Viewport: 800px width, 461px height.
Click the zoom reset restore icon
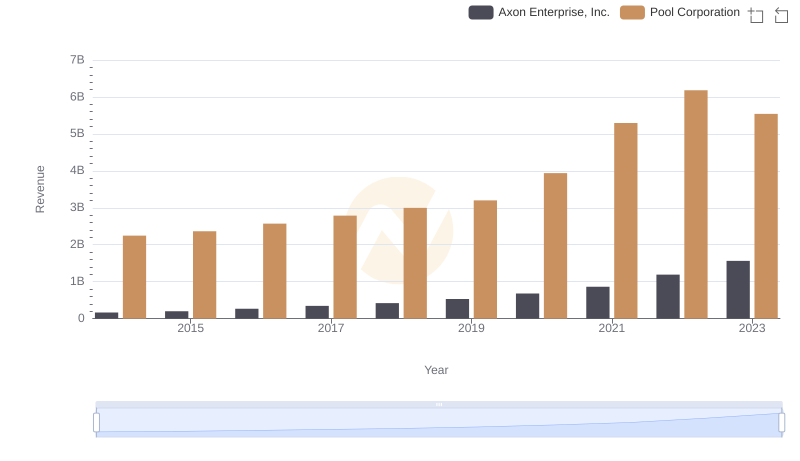point(781,15)
